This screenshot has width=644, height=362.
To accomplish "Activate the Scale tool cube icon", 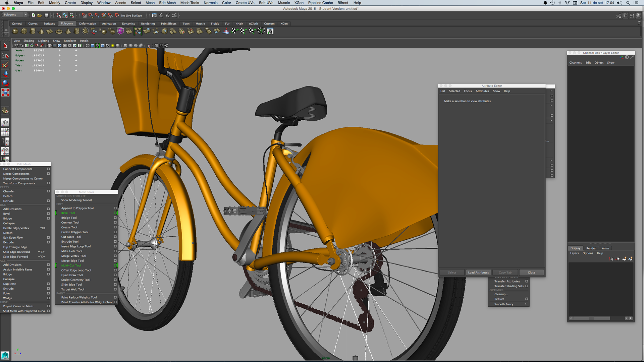I will (x=5, y=92).
